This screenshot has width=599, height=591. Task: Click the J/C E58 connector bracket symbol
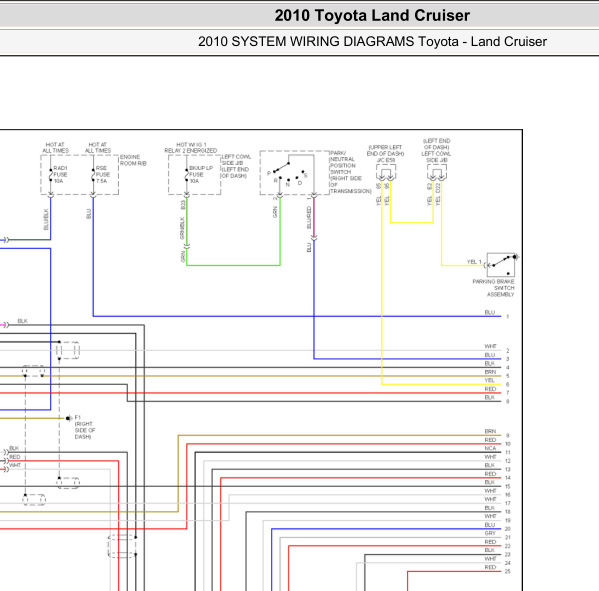point(386,172)
